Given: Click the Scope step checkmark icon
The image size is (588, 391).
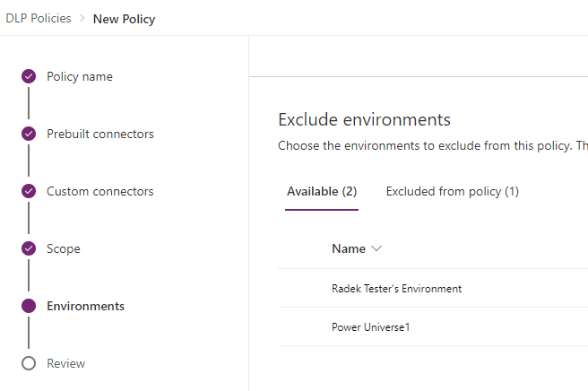Looking at the screenshot, I should [x=29, y=248].
